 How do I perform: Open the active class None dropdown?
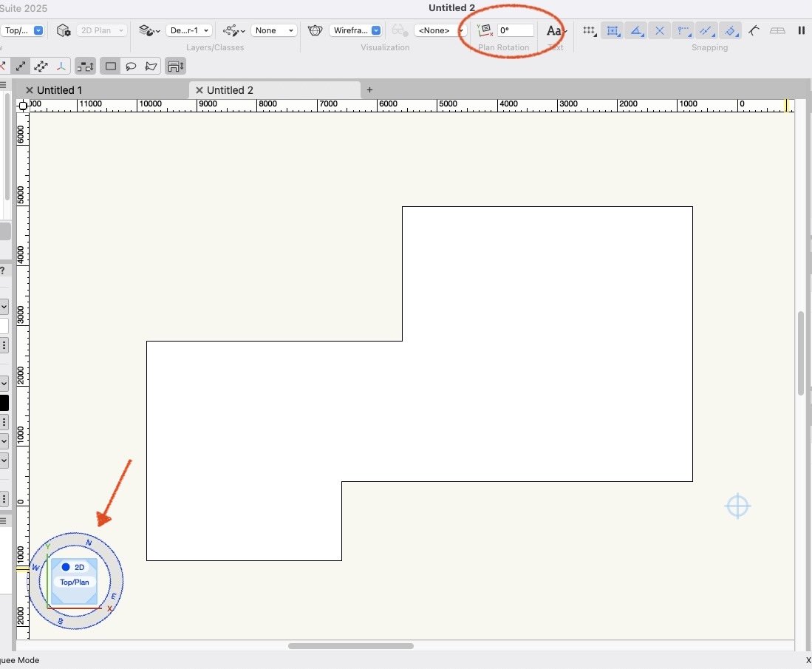[x=273, y=30]
